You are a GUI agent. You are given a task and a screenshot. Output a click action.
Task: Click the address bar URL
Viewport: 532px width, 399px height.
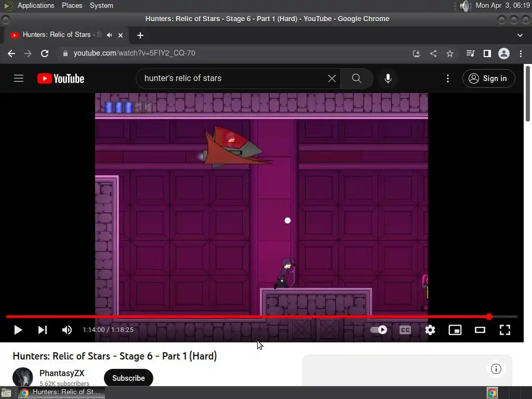[x=134, y=54]
